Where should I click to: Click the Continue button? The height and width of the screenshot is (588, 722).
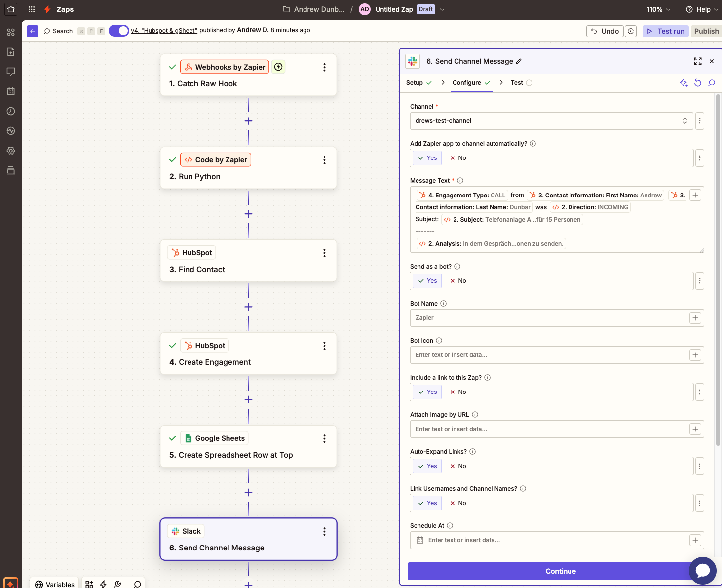pos(561,571)
